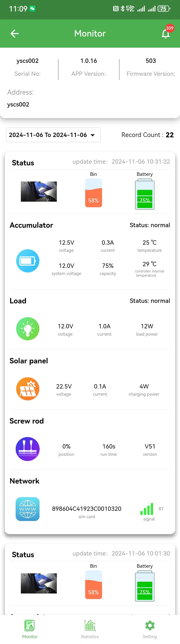Viewport: 180px width, 644px height.
Task: Tap the sim card number 898604C41923C0010320
Action: (x=87, y=509)
